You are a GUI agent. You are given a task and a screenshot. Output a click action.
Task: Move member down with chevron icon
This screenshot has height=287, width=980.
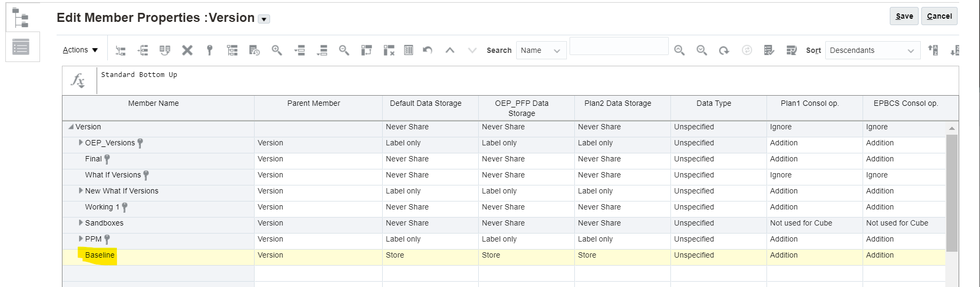[x=472, y=50]
